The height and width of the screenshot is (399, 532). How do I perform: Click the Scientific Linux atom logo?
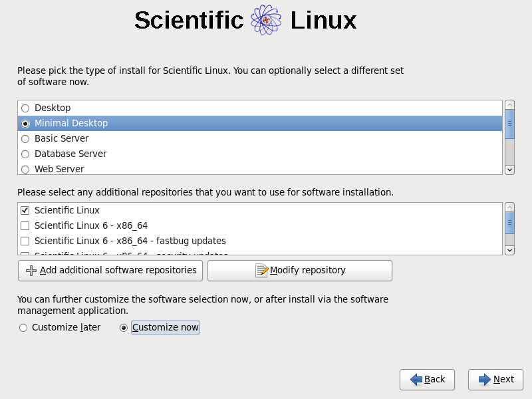point(266,20)
